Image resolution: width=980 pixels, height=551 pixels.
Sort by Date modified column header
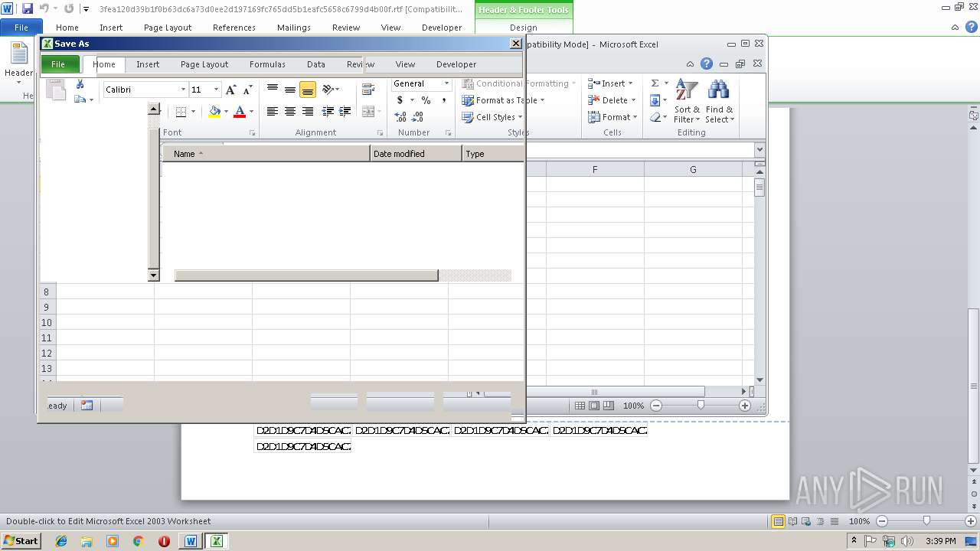pos(416,154)
